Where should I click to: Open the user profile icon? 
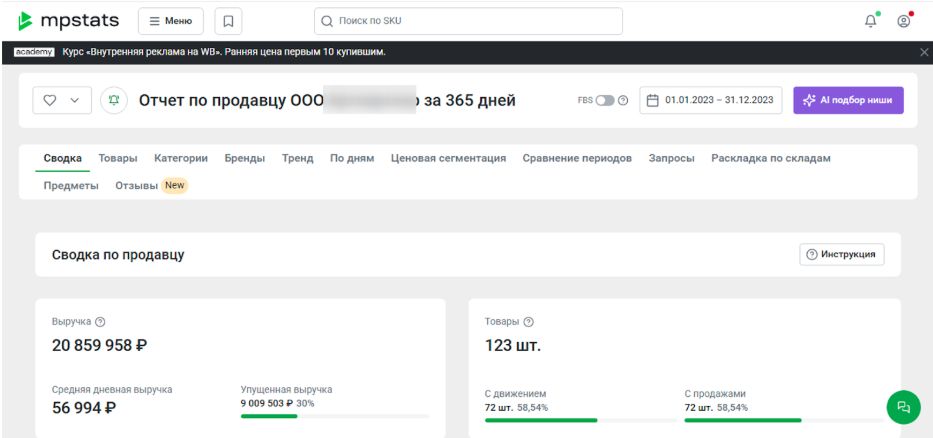(904, 20)
